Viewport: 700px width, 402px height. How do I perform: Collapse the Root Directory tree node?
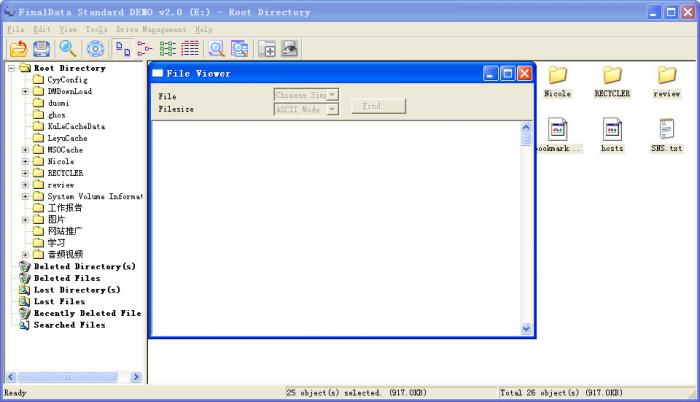point(12,68)
